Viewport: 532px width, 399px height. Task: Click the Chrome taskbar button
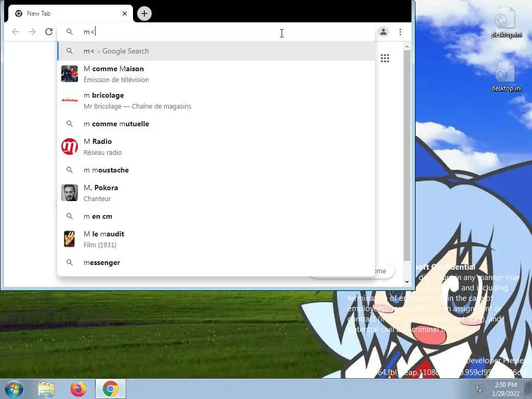[x=111, y=389]
